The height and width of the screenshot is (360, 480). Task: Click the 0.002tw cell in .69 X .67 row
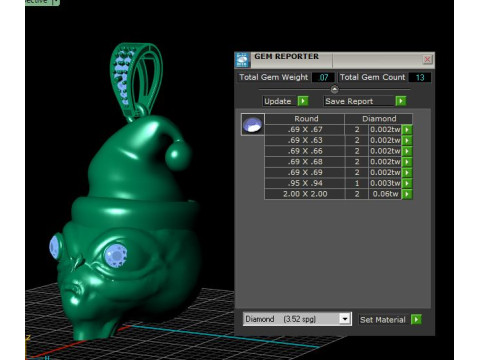385,129
